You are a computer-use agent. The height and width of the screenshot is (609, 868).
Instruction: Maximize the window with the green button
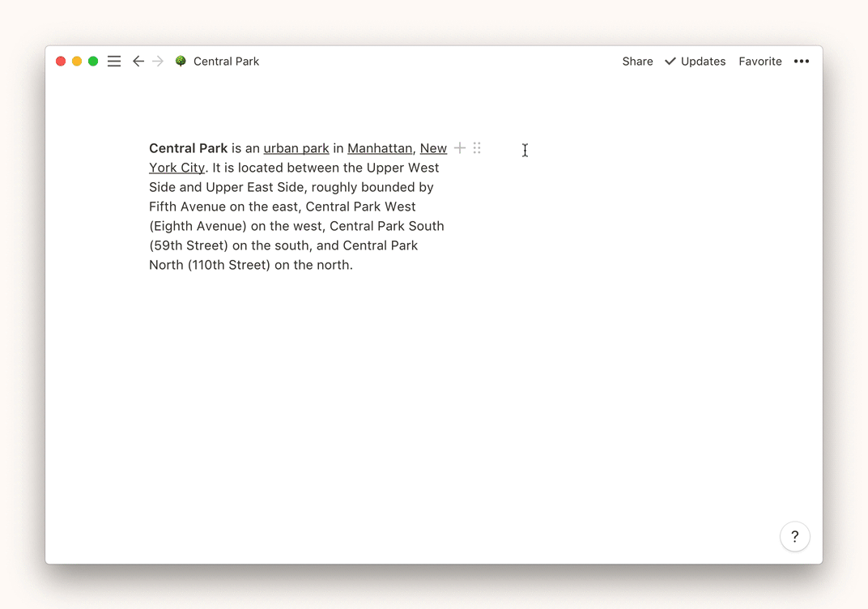coord(93,62)
